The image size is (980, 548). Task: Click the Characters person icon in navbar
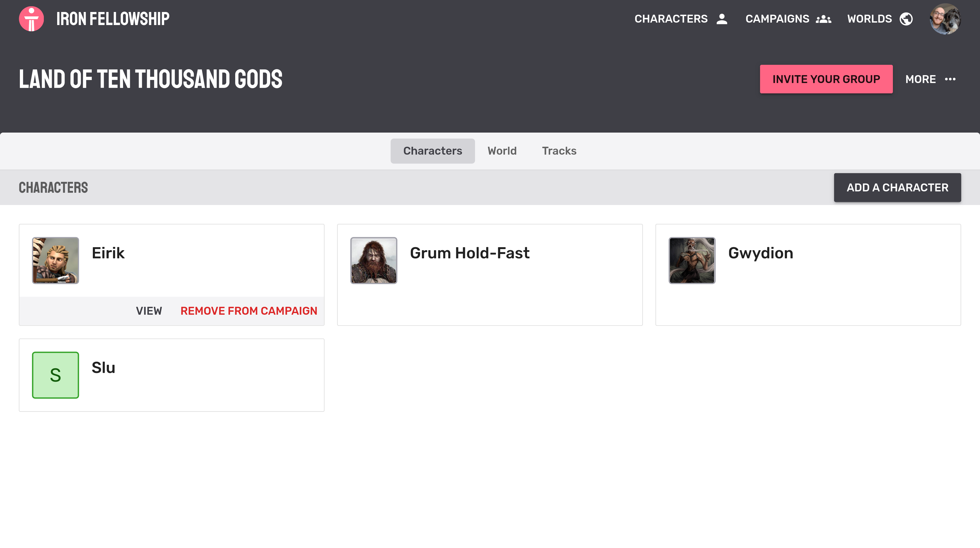tap(722, 19)
